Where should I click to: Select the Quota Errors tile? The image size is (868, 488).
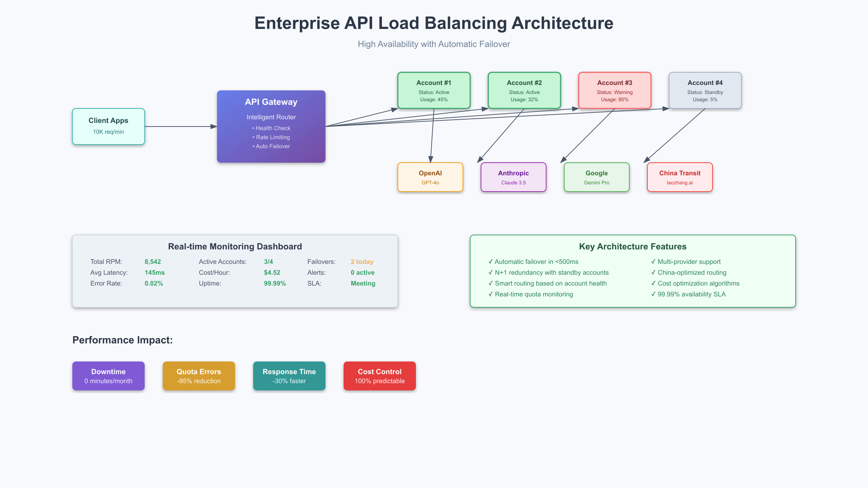199,376
